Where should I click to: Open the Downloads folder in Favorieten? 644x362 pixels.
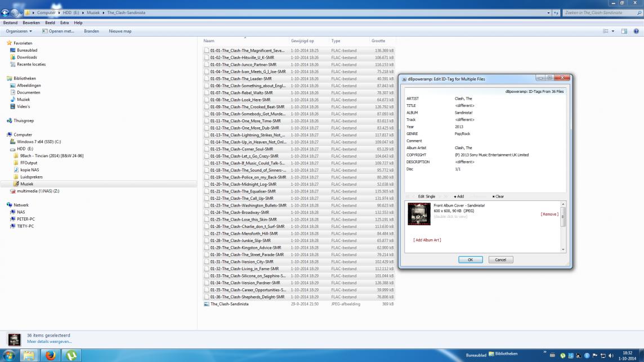[26, 57]
